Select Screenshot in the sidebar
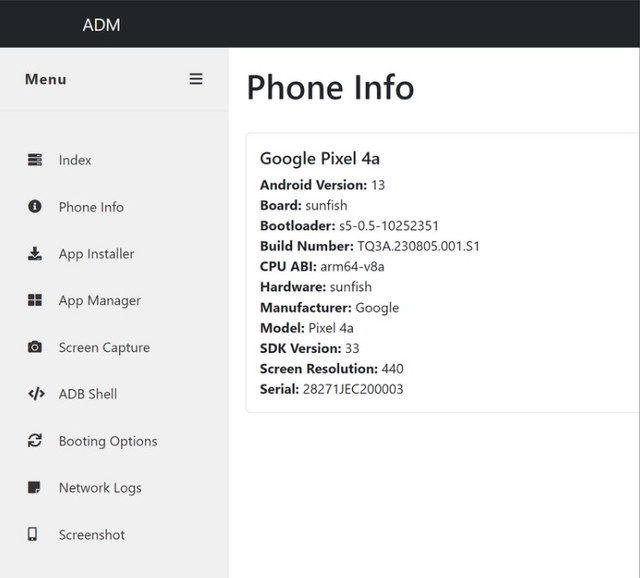 tap(92, 535)
